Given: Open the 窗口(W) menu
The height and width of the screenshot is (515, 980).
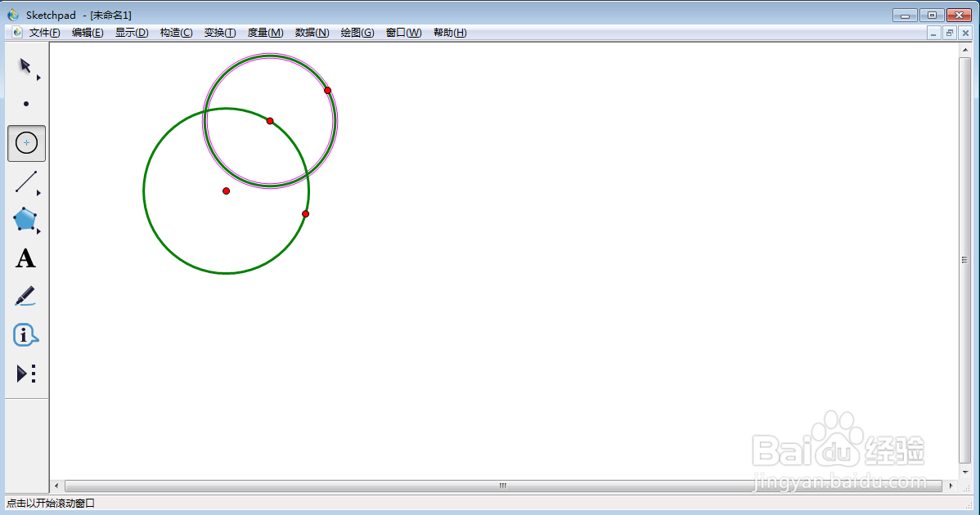Looking at the screenshot, I should [404, 33].
